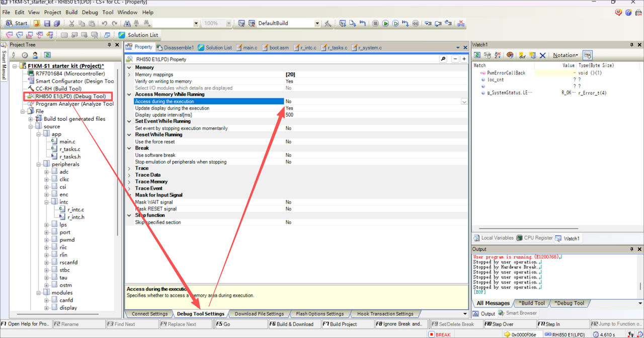Image resolution: width=644 pixels, height=338 pixels.
Task: Click the Find binoculars icon
Action: coord(127,23)
